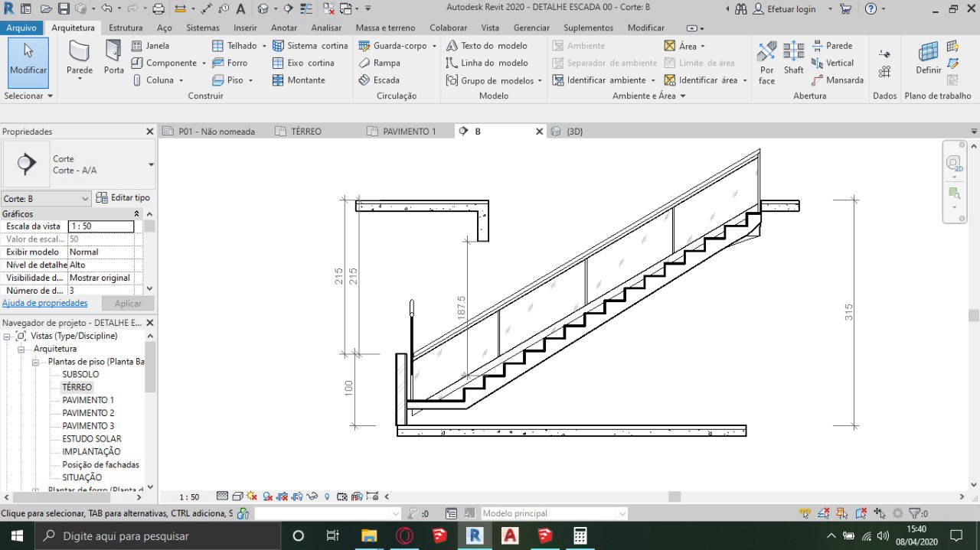Click Linha do modelo tool
Viewport: 980px width, 550px height.
tap(487, 63)
